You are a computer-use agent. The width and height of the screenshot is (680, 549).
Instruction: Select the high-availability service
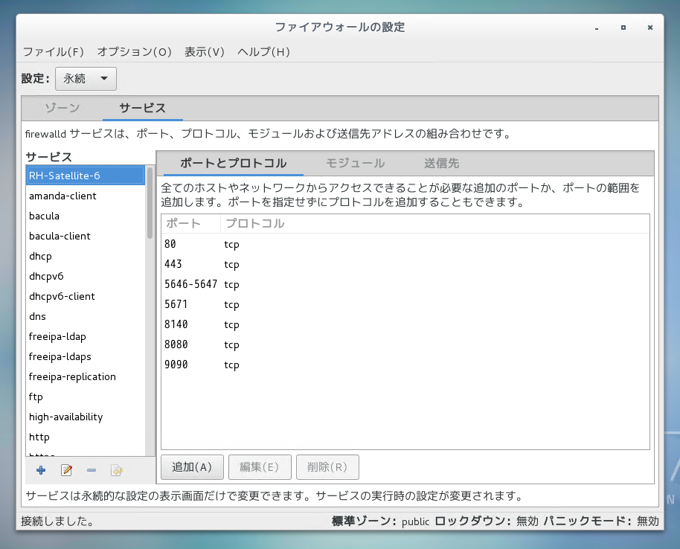85,417
